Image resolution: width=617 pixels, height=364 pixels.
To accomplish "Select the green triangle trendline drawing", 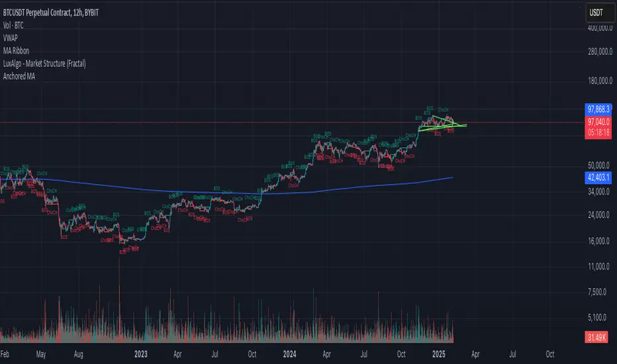I will click(x=440, y=123).
